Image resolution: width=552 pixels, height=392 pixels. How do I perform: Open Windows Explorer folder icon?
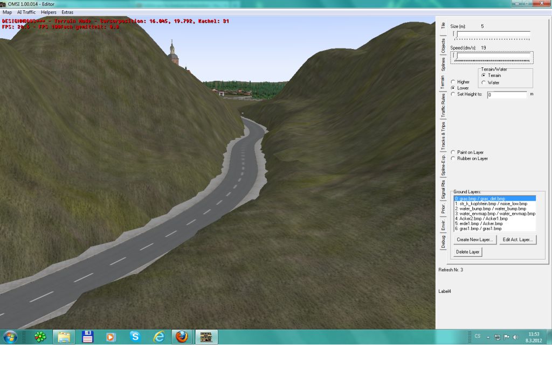[64, 337]
